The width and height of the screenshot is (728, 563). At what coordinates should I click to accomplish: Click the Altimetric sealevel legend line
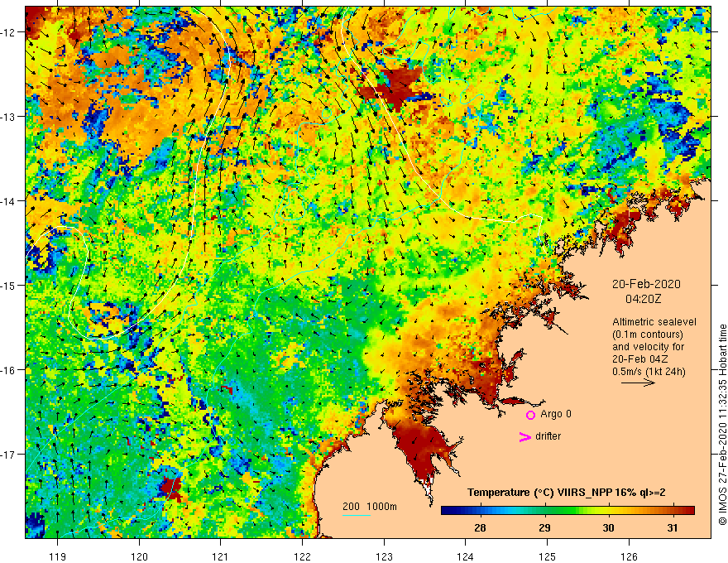pyautogui.click(x=654, y=322)
